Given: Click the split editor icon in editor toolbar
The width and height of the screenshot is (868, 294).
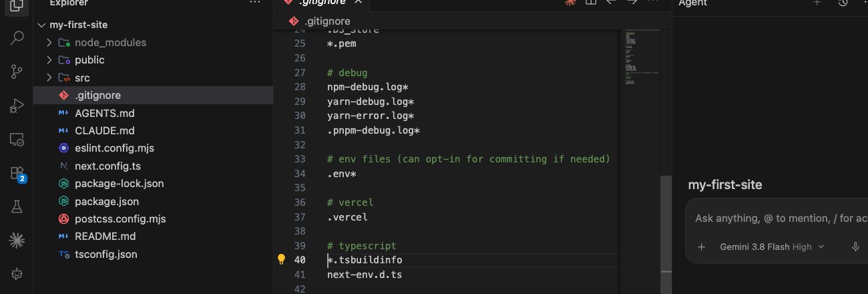Looking at the screenshot, I should click(590, 3).
